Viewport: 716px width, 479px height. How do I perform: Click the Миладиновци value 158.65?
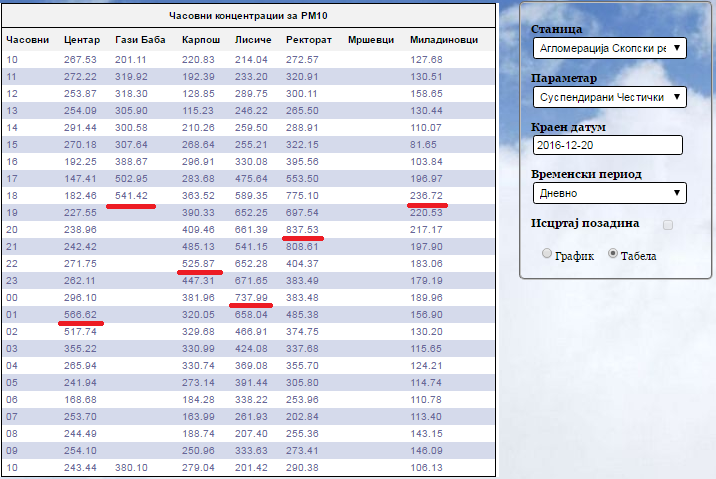pos(426,94)
